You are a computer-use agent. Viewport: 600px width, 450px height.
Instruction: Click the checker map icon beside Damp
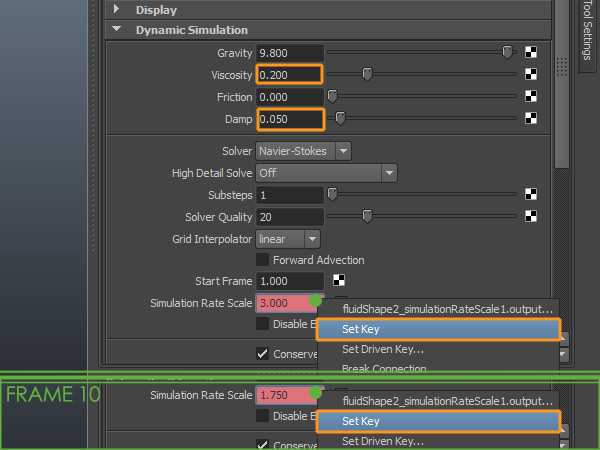(532, 119)
